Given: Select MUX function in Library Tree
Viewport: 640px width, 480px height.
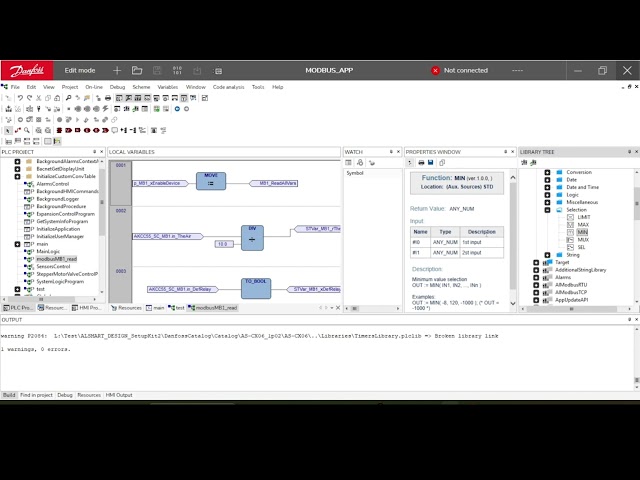Looking at the screenshot, I should pos(583,240).
